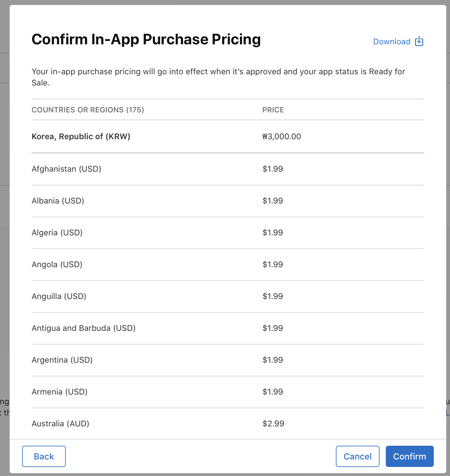Click the Download tray icon
450x476 pixels.
(x=419, y=41)
